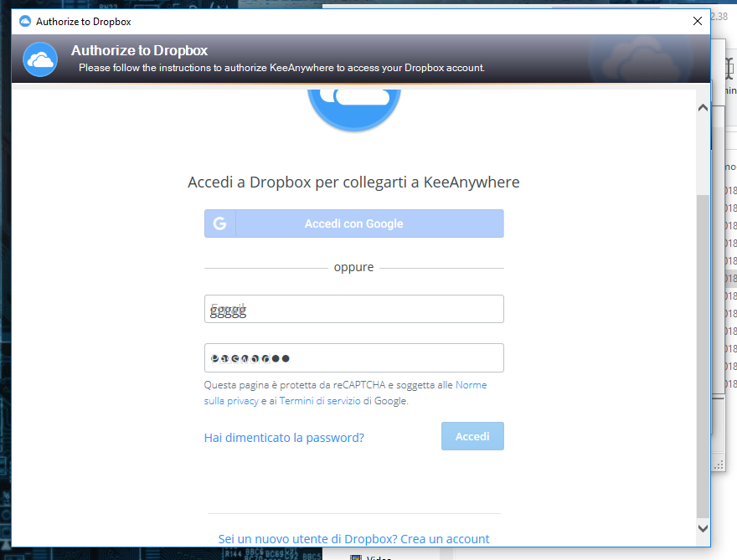The image size is (737, 560).
Task: Select the Google G logo icon
Action: click(x=219, y=223)
